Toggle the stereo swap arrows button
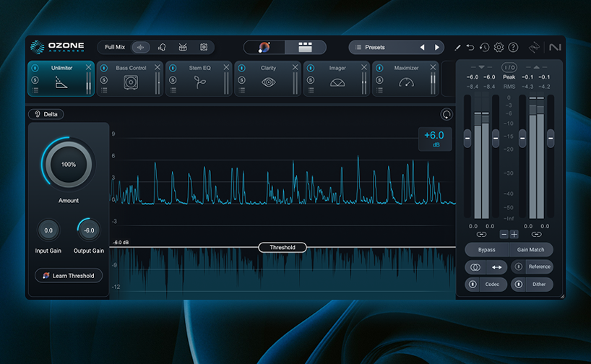 [497, 266]
